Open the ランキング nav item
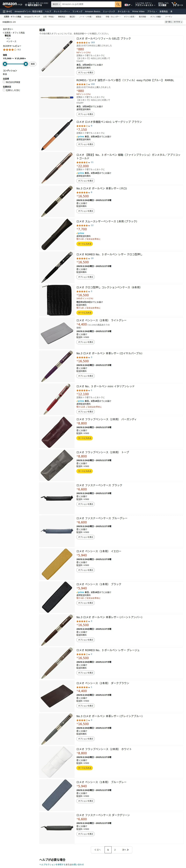Viewport: 186px width, 868px height. (77, 11)
